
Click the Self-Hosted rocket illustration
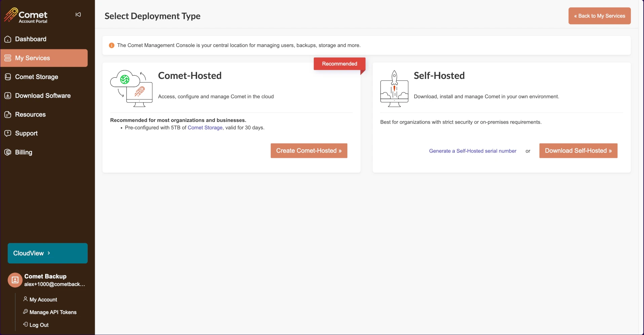[x=394, y=88]
